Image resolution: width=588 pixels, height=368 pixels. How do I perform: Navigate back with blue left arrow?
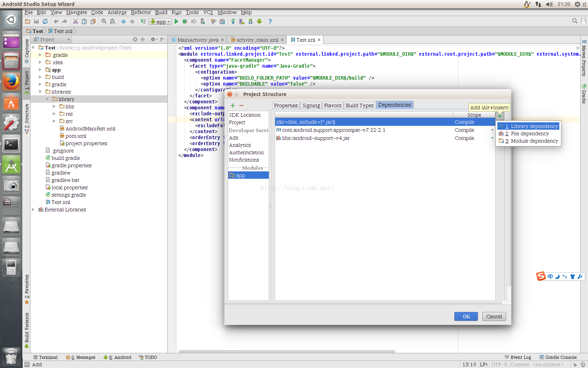point(124,21)
